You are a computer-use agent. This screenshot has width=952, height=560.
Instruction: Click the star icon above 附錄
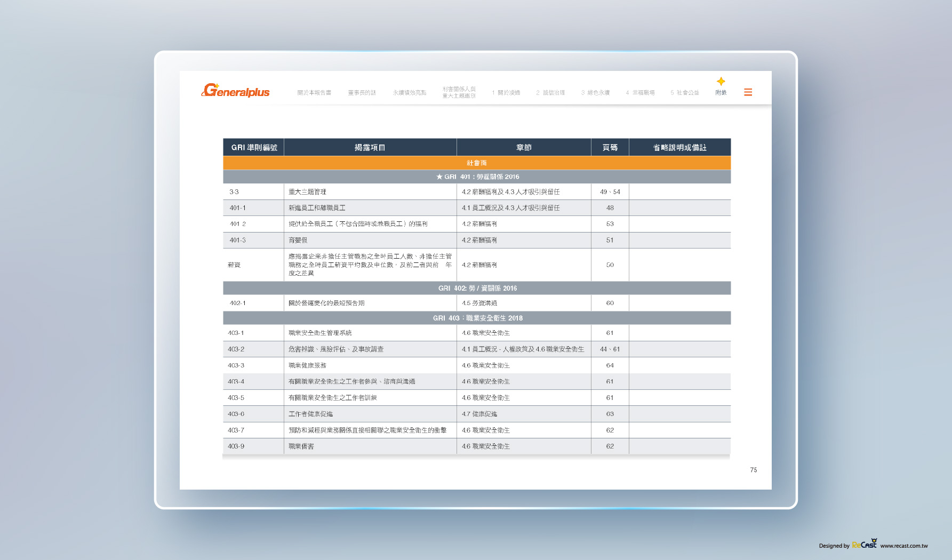point(721,81)
